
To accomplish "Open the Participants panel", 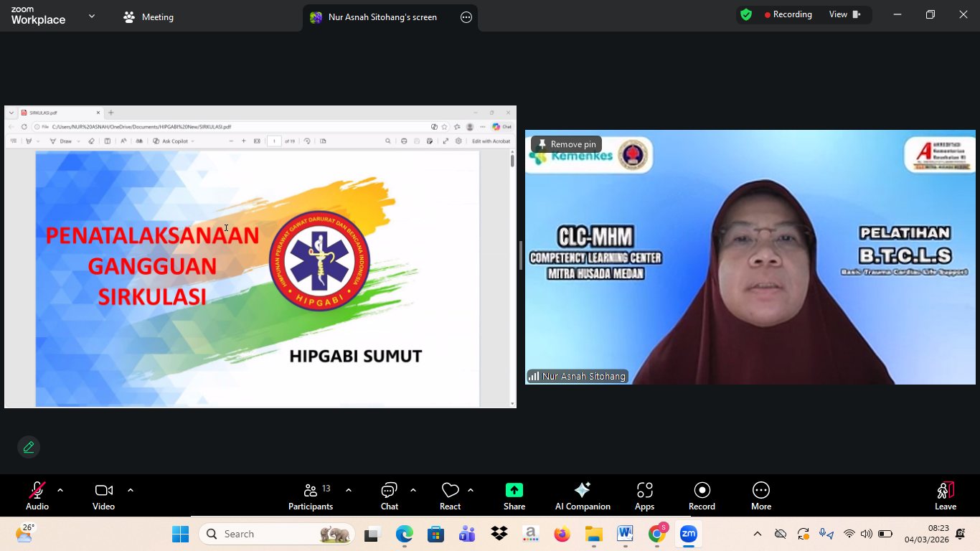I will pos(310,496).
